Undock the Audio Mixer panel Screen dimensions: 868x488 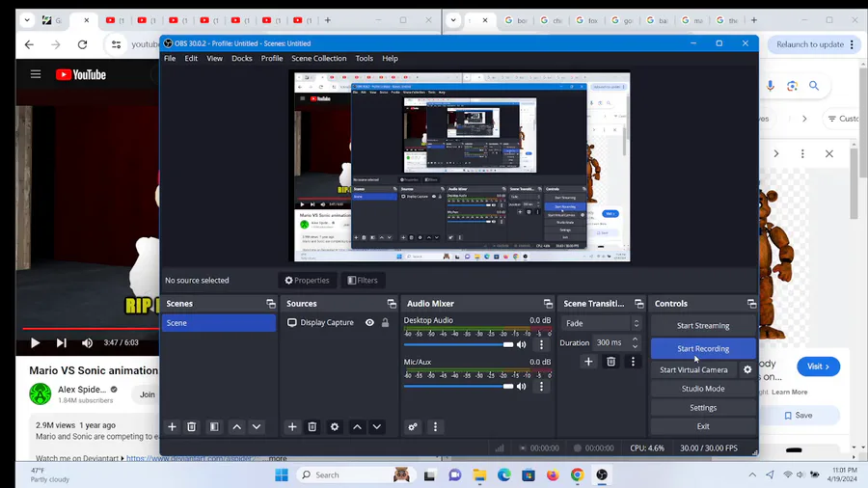pyautogui.click(x=548, y=304)
